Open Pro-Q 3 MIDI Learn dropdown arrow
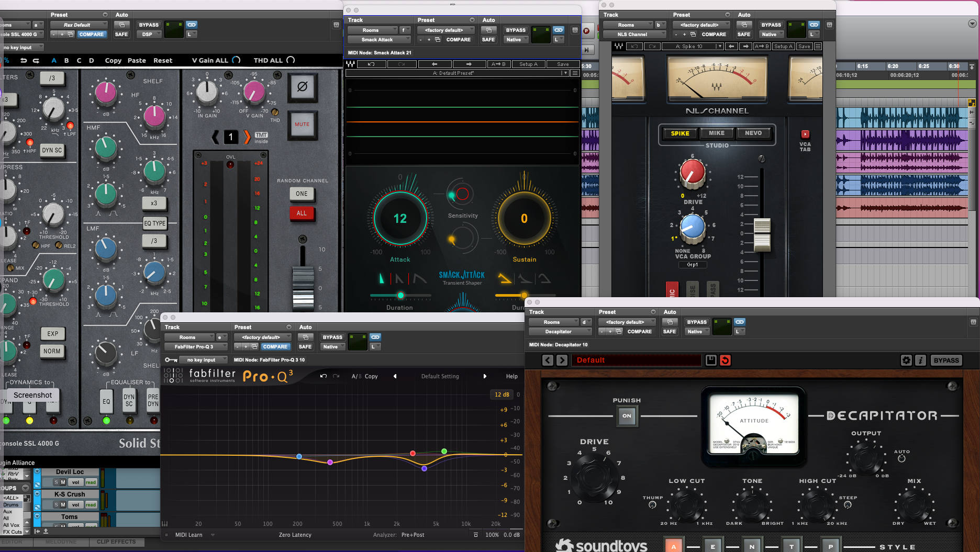 tap(213, 535)
